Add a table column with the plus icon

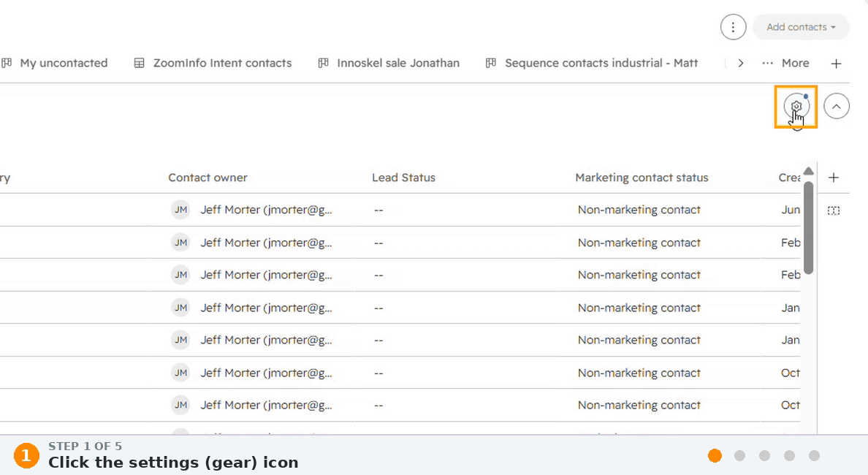(834, 178)
